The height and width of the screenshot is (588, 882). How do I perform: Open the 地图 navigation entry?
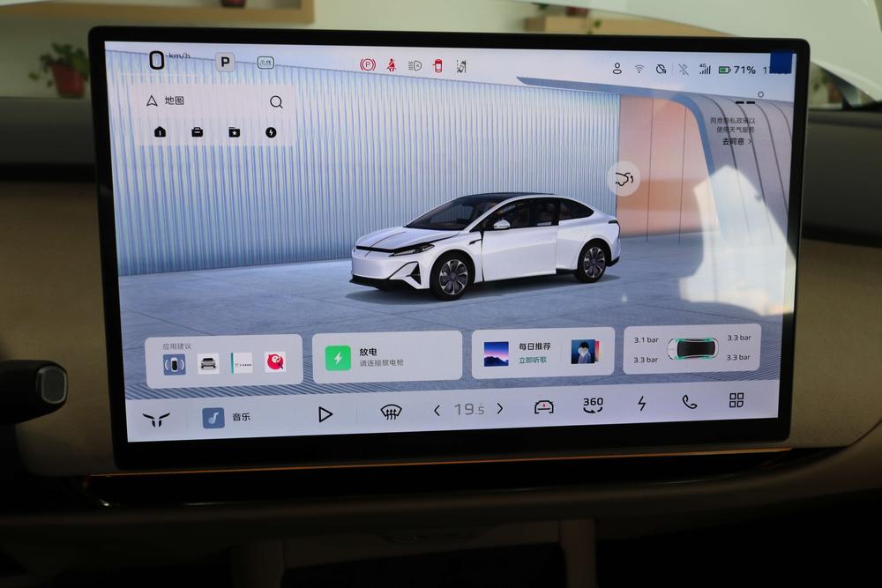(167, 100)
